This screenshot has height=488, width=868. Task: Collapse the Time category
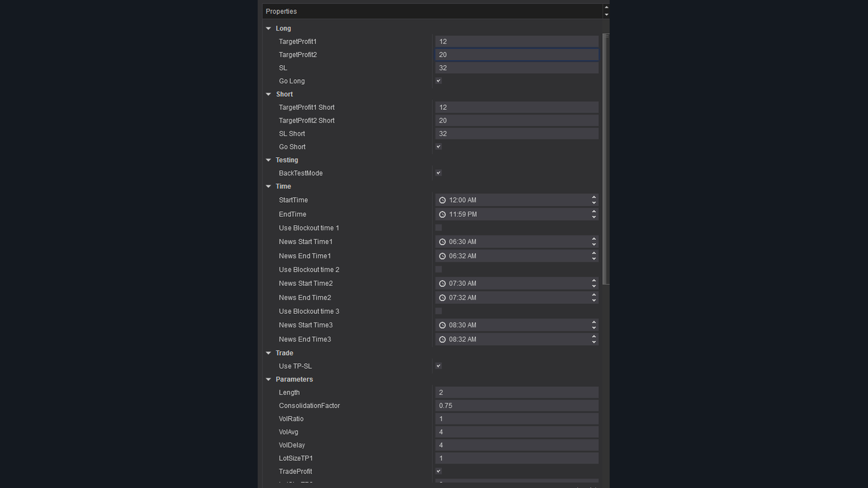(x=269, y=186)
